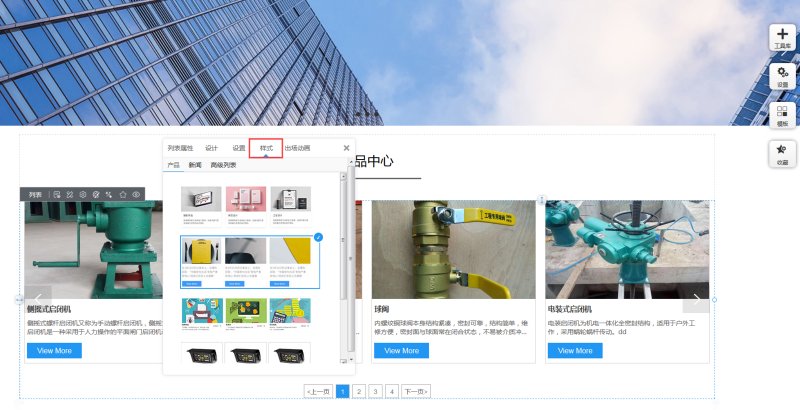Select the 高级列表 sub-tab
This screenshot has width=800, height=410.
pyautogui.click(x=223, y=165)
